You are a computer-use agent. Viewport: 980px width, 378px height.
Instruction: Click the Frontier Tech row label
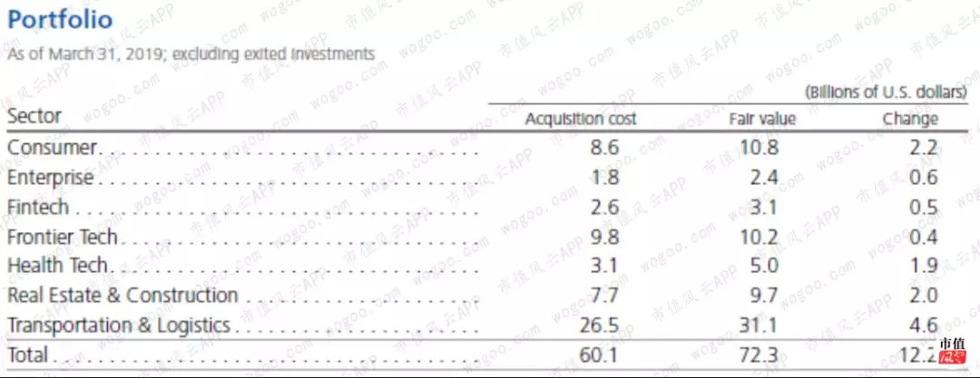[x=63, y=237]
